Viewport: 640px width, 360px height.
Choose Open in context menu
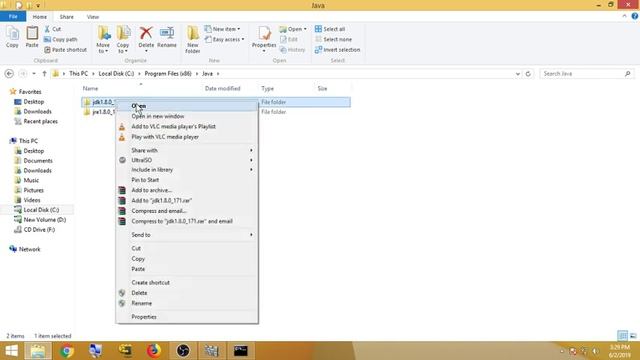[187, 106]
